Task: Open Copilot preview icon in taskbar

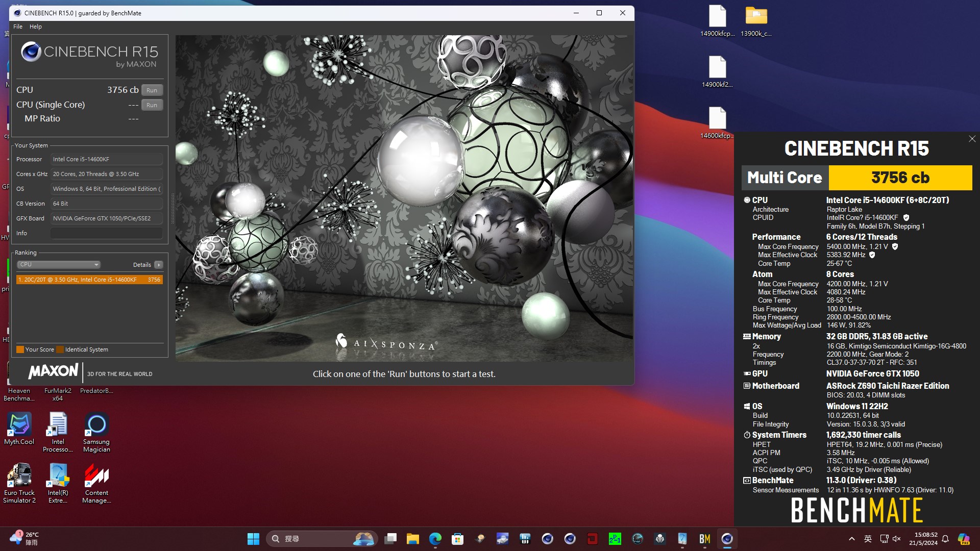Action: click(964, 539)
